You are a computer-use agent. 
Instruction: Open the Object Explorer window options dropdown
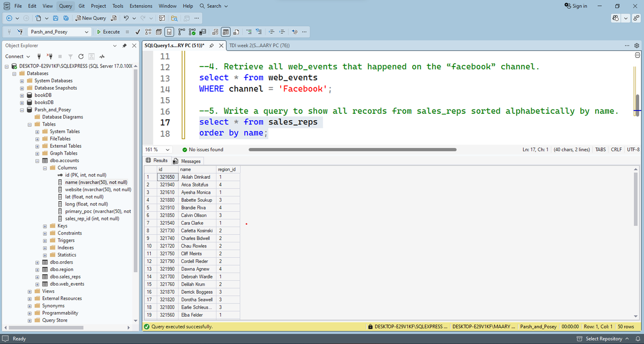click(115, 46)
